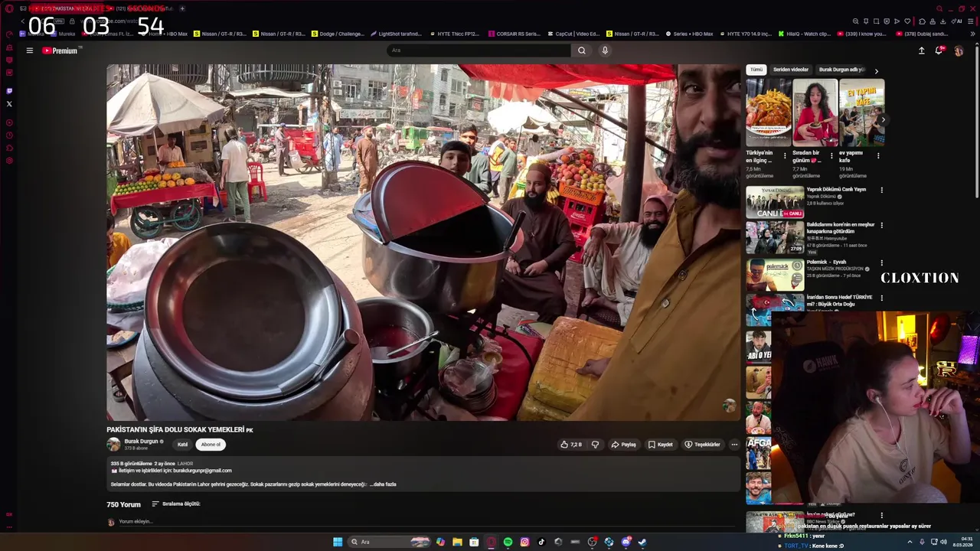
Task: Open the Burak Durgun channel name link
Action: (141, 442)
